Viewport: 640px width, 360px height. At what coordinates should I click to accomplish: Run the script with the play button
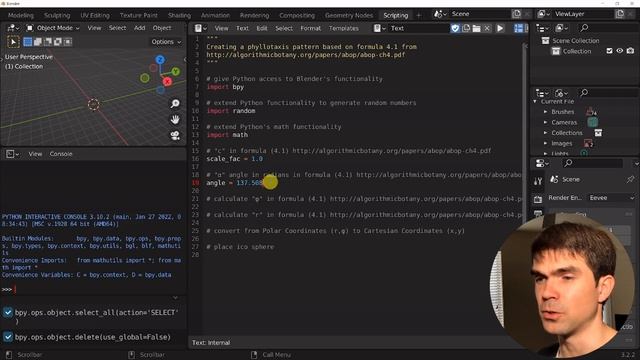(x=500, y=28)
